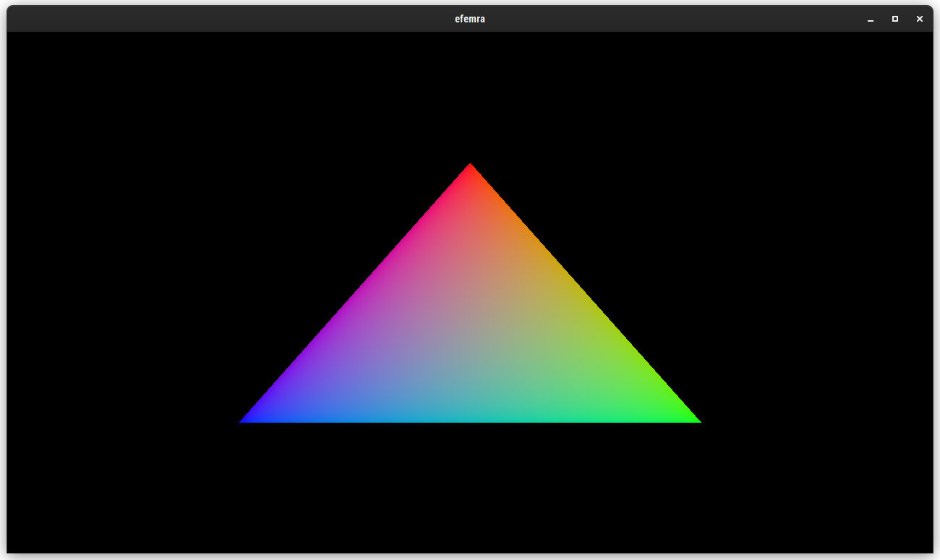The width and height of the screenshot is (940, 560).
Task: Pick the magenta midpoint of left edge
Action: [358, 295]
